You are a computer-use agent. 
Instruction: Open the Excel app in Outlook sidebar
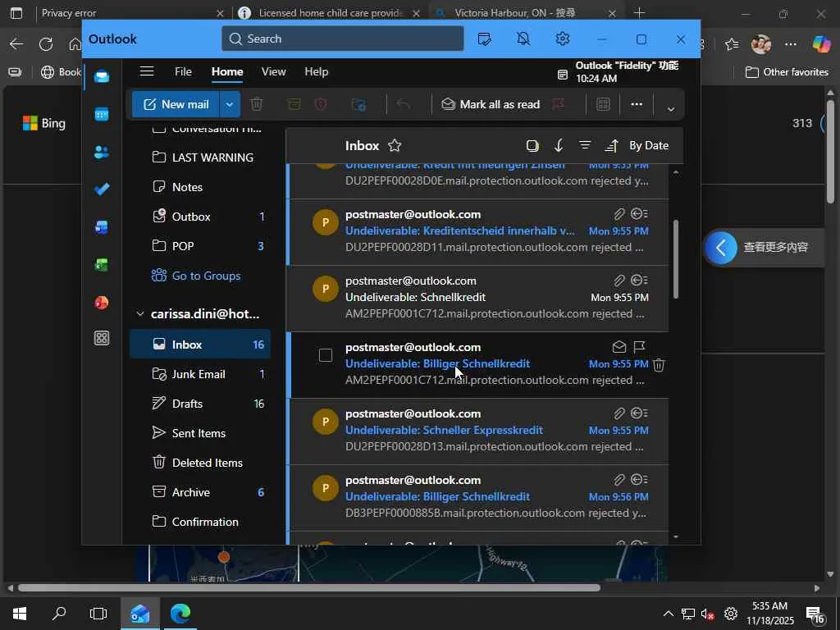(102, 265)
